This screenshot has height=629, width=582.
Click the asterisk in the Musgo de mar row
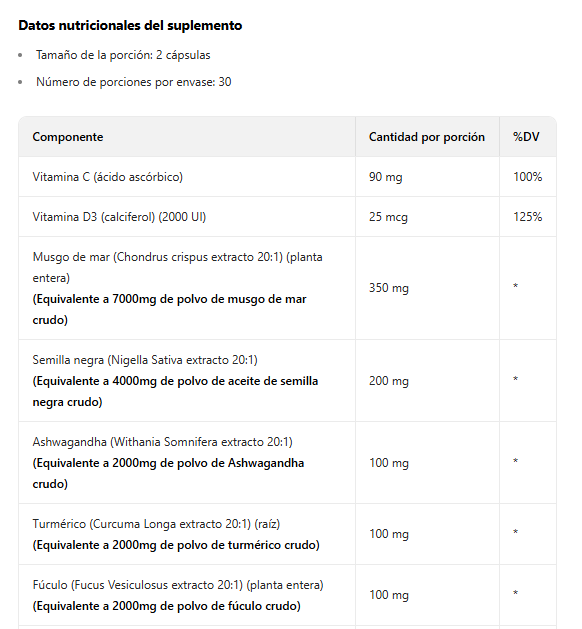coord(515,286)
